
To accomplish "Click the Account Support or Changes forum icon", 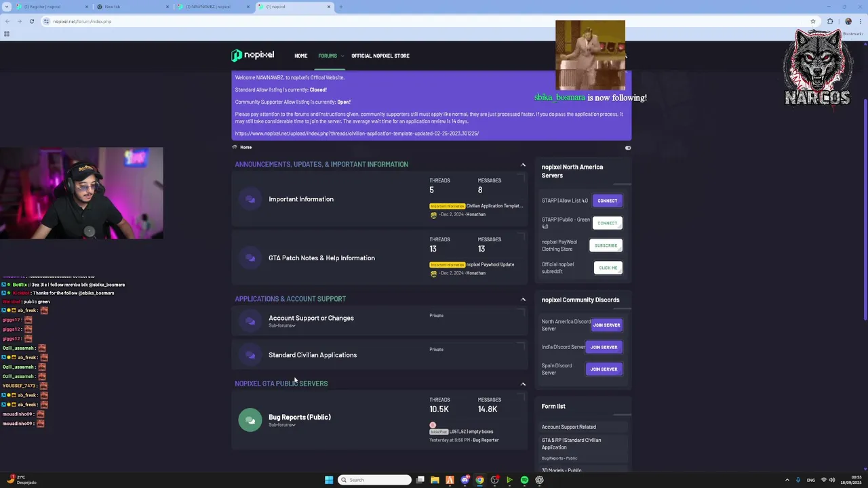I will click(250, 321).
